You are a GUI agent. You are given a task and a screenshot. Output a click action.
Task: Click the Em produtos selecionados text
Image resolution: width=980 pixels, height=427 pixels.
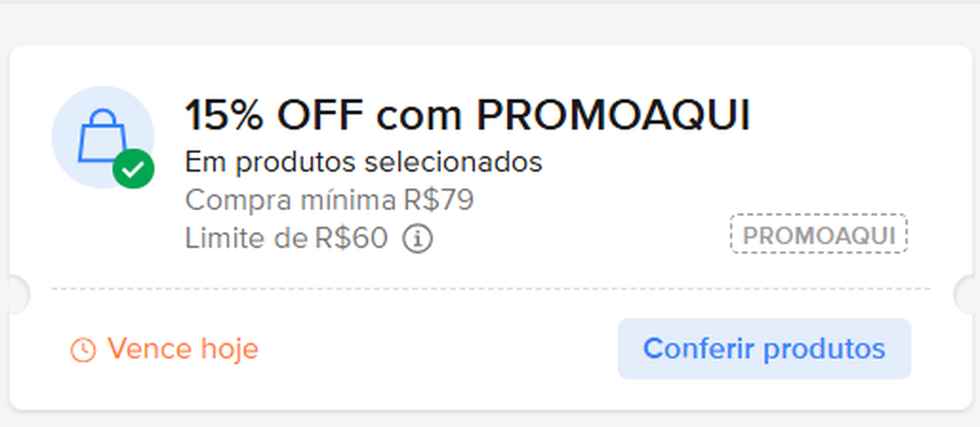click(x=363, y=161)
